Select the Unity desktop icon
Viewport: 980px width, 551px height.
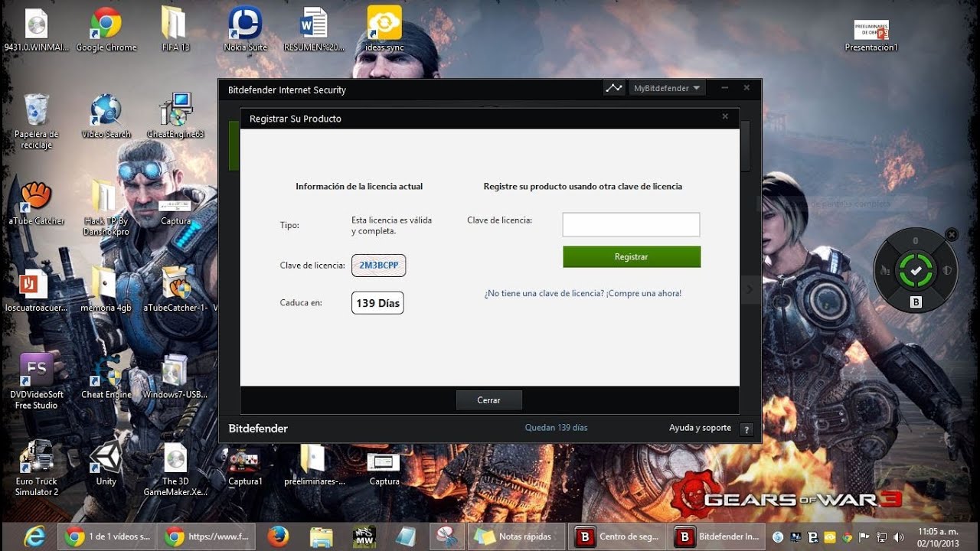click(x=106, y=464)
